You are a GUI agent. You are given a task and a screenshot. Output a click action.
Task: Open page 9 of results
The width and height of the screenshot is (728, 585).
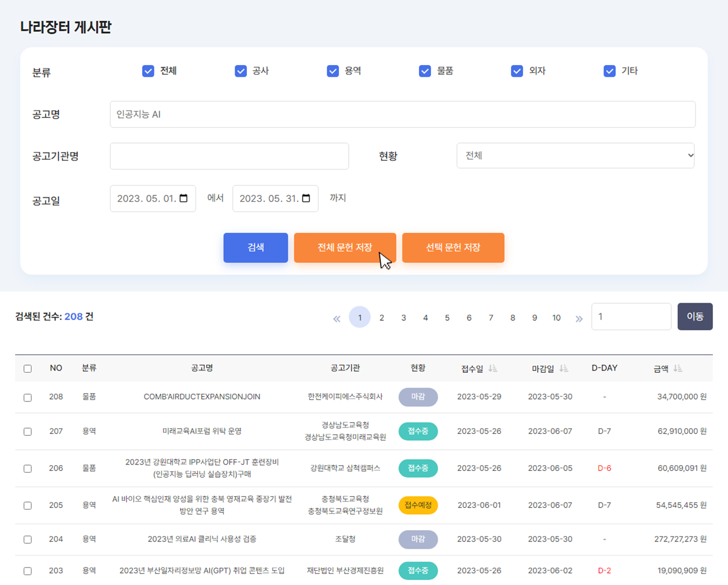coord(534,318)
